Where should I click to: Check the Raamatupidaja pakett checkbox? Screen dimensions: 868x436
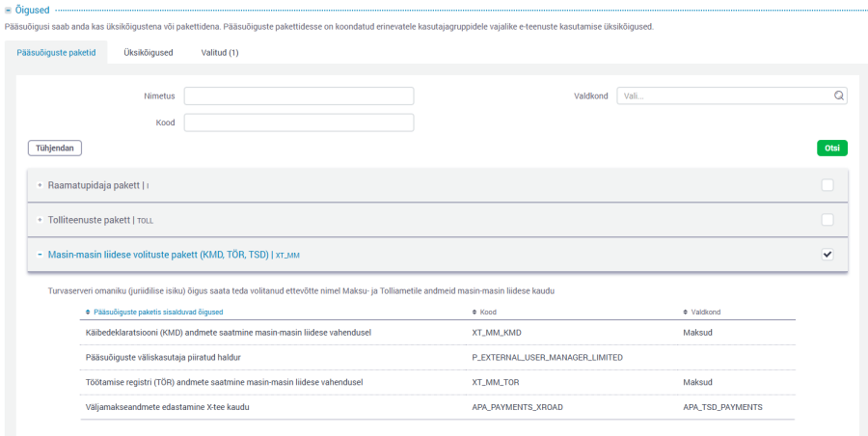coord(827,185)
